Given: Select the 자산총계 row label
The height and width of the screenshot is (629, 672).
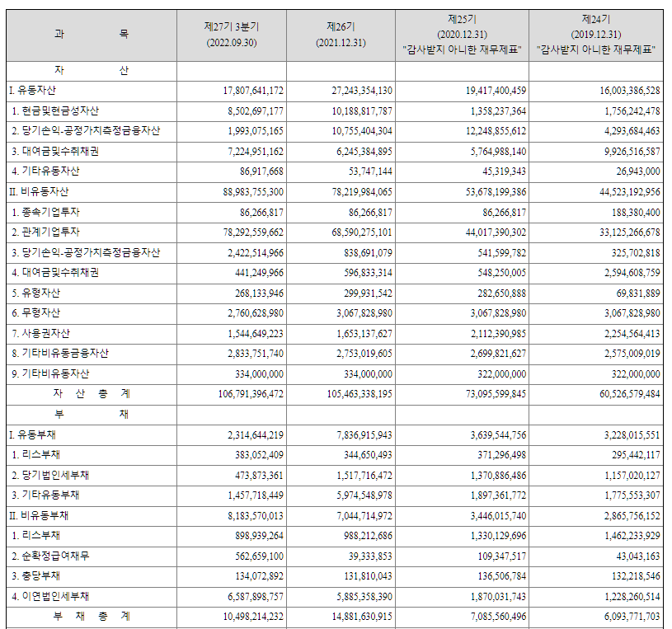Looking at the screenshot, I should (x=92, y=394).
